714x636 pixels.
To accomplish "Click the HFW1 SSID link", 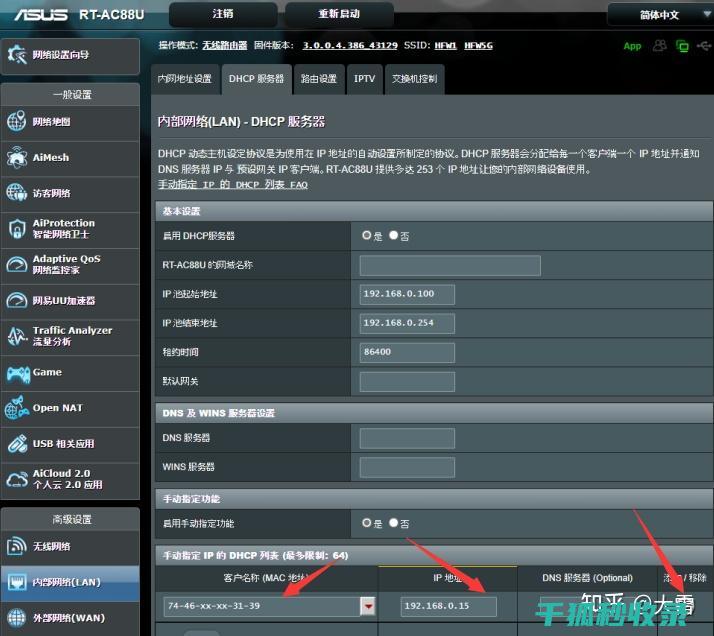I will [445, 46].
